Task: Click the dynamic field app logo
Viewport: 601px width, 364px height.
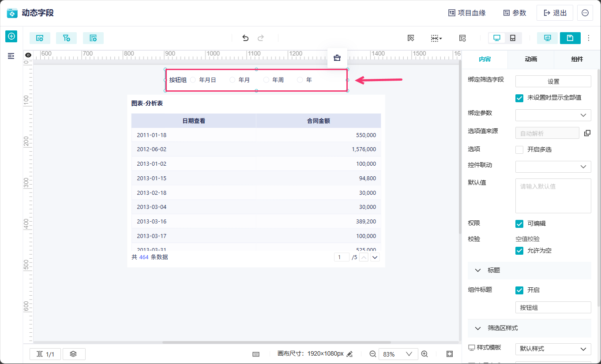Action: (12, 13)
